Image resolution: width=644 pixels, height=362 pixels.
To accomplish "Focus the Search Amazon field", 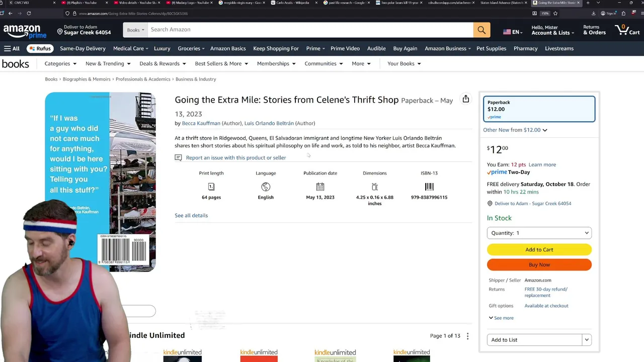I will tap(310, 30).
